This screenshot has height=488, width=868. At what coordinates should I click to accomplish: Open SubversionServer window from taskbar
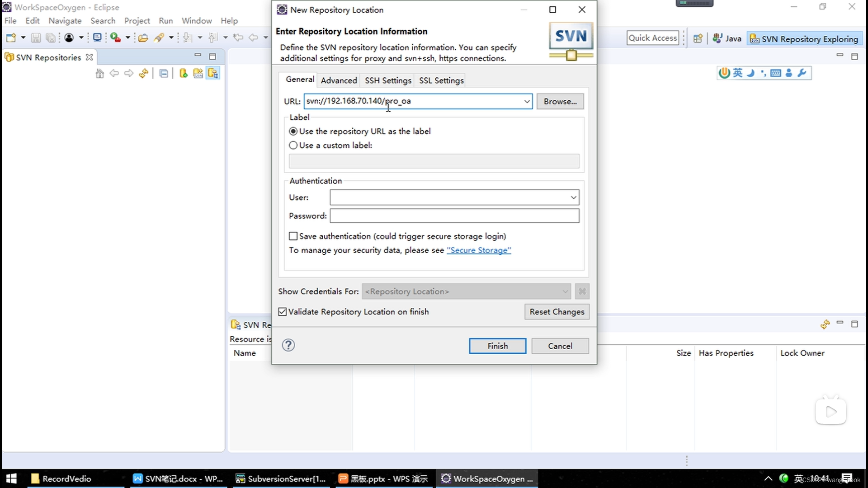(x=282, y=479)
